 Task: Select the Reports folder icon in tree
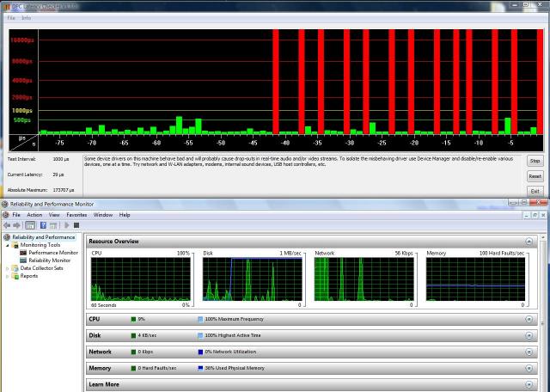(15, 276)
